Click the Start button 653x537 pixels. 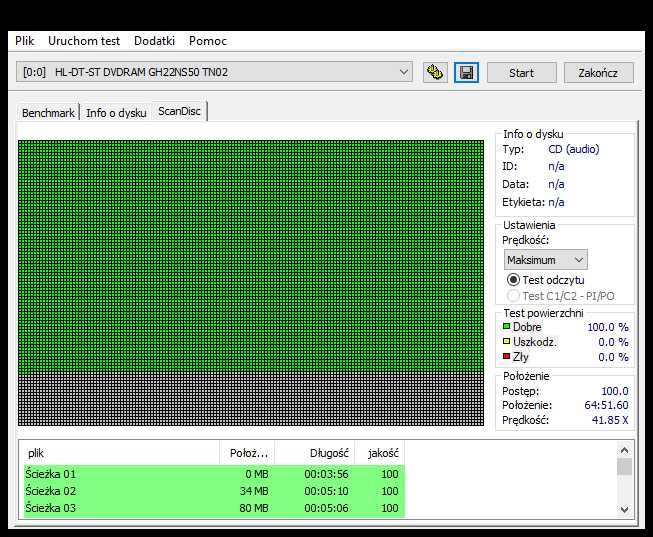click(521, 73)
